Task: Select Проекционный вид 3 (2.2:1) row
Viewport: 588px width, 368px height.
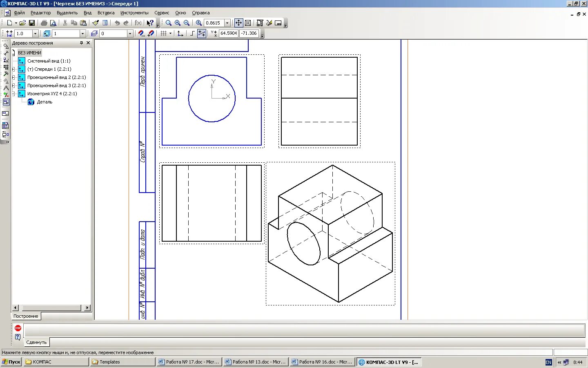Action: [56, 85]
